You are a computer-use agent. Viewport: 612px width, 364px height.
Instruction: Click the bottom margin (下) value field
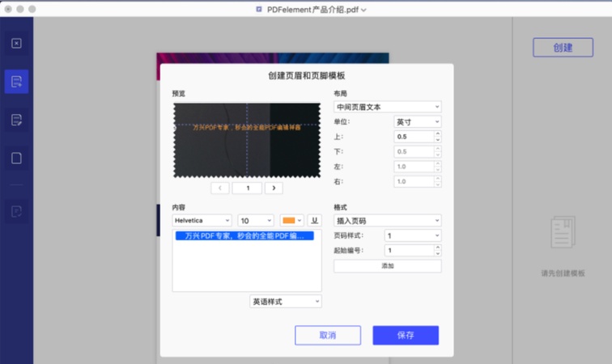[414, 151]
